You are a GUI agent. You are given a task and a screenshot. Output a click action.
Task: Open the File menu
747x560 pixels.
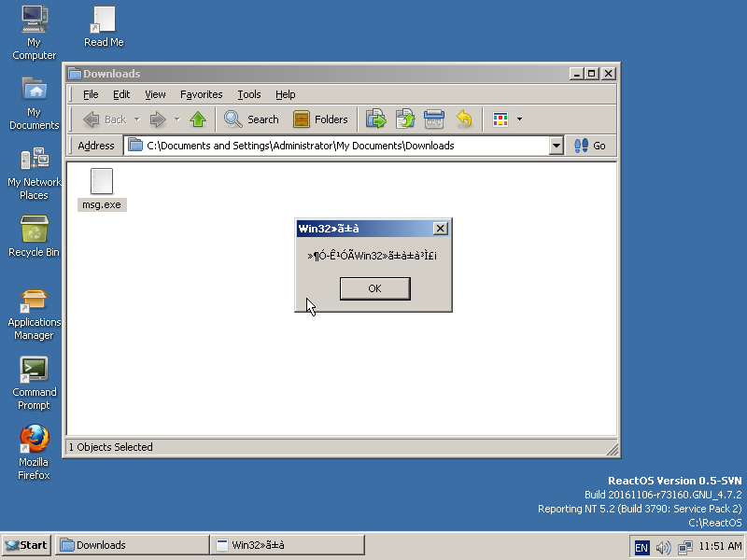coord(91,94)
